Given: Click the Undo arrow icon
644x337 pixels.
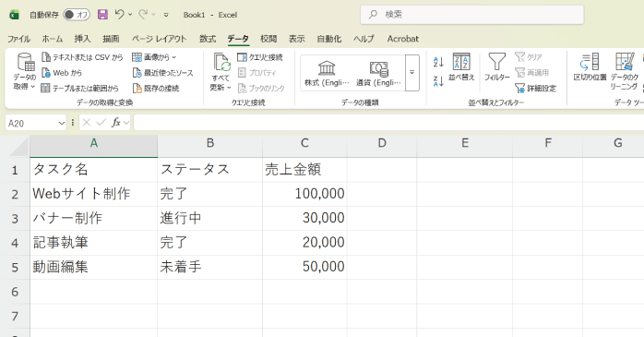Looking at the screenshot, I should pos(120,15).
